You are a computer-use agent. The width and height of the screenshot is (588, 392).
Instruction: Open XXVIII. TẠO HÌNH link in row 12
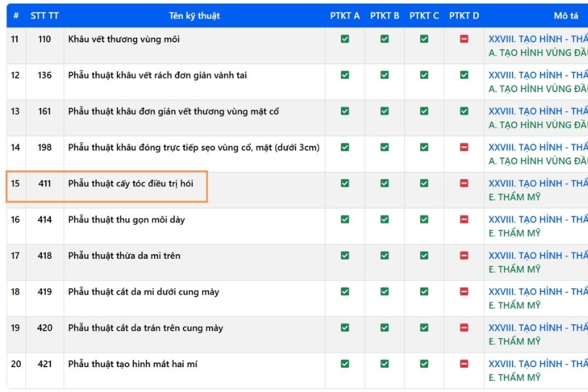538,75
